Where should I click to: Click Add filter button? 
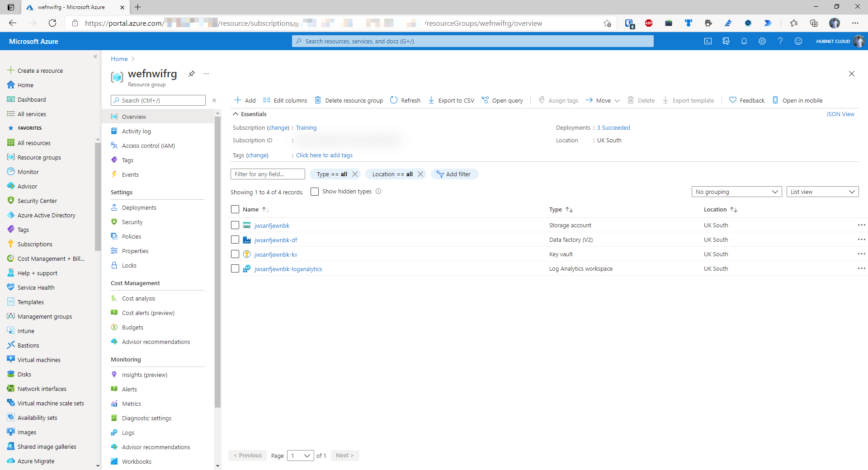coord(454,174)
